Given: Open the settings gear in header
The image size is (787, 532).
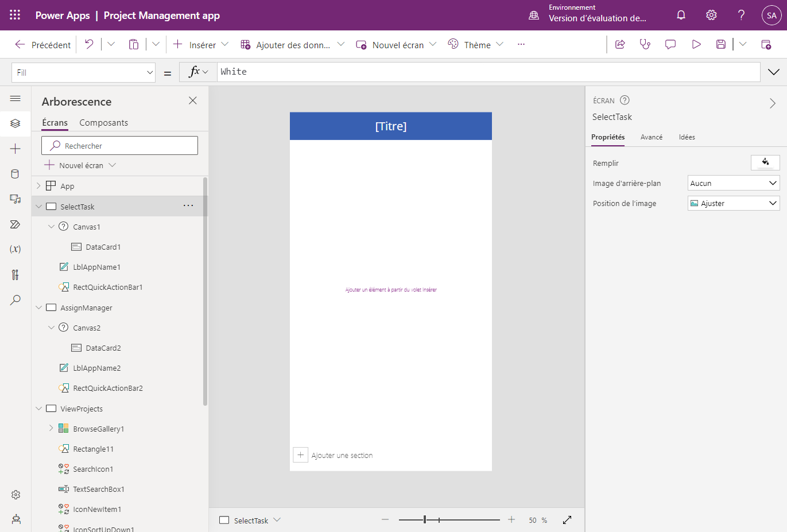Looking at the screenshot, I should [x=711, y=15].
